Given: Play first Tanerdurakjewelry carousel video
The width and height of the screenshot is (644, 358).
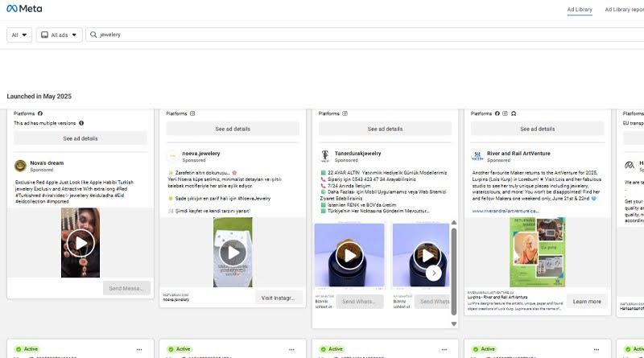Looking at the screenshot, I should click(x=349, y=255).
